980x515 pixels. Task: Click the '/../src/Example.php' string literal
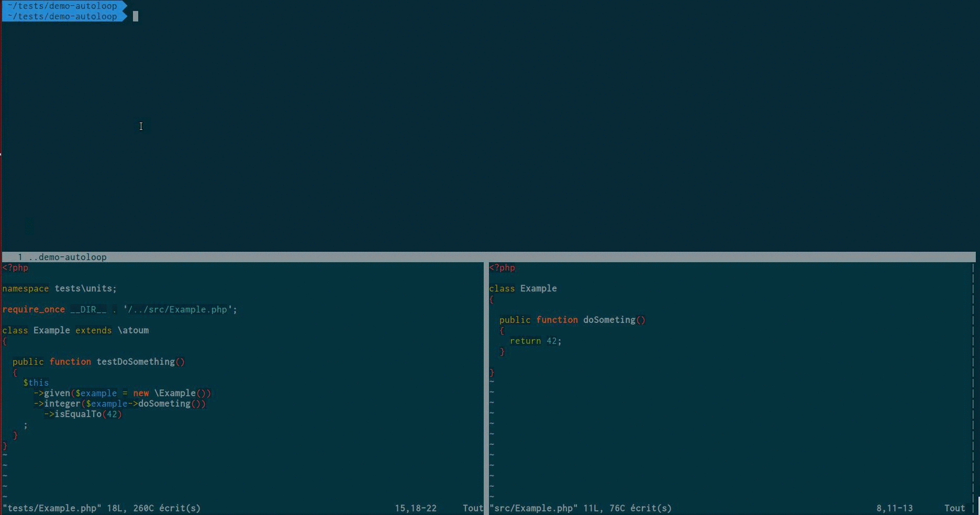(177, 309)
